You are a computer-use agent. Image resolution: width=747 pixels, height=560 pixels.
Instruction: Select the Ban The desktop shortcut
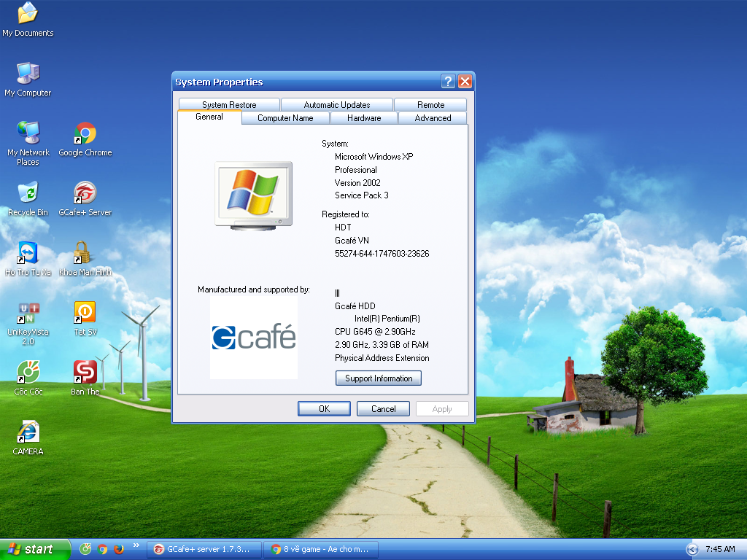85,378
